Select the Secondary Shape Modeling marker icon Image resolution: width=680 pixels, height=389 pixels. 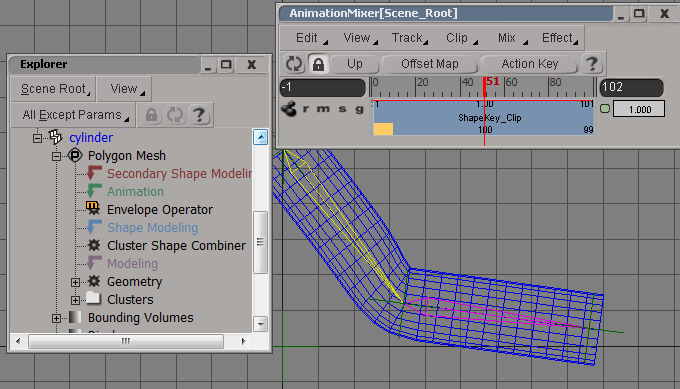pos(94,173)
